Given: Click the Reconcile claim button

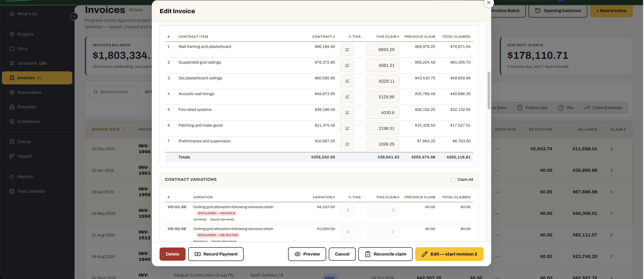Looking at the screenshot, I should click(x=385, y=254).
